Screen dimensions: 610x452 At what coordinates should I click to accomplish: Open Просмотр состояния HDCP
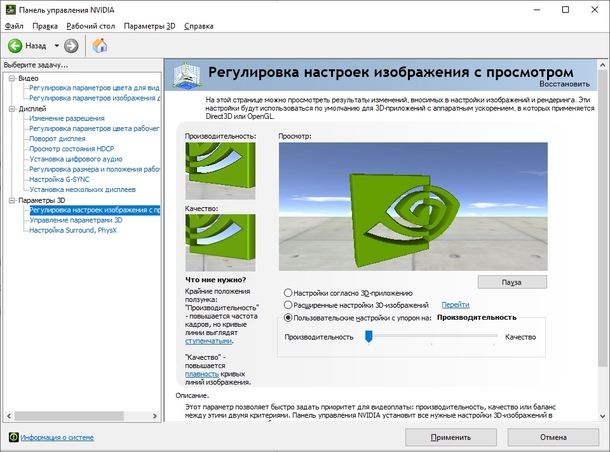click(x=72, y=149)
